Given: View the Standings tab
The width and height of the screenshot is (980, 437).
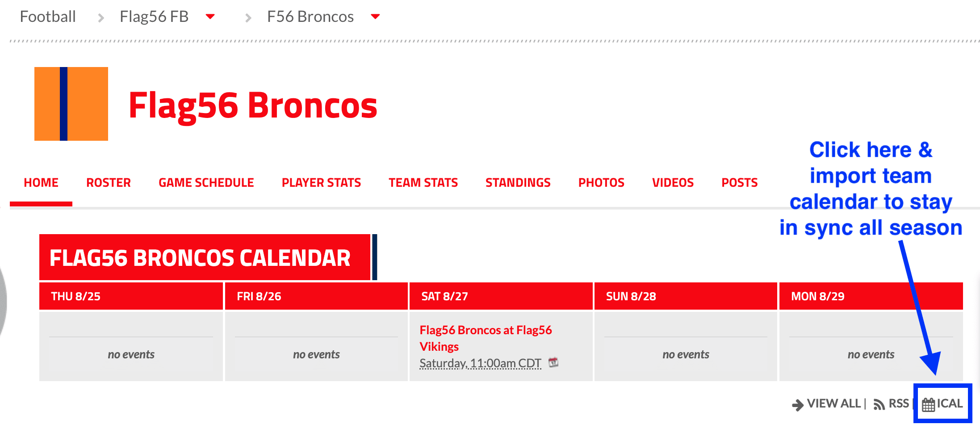Looking at the screenshot, I should (x=518, y=182).
